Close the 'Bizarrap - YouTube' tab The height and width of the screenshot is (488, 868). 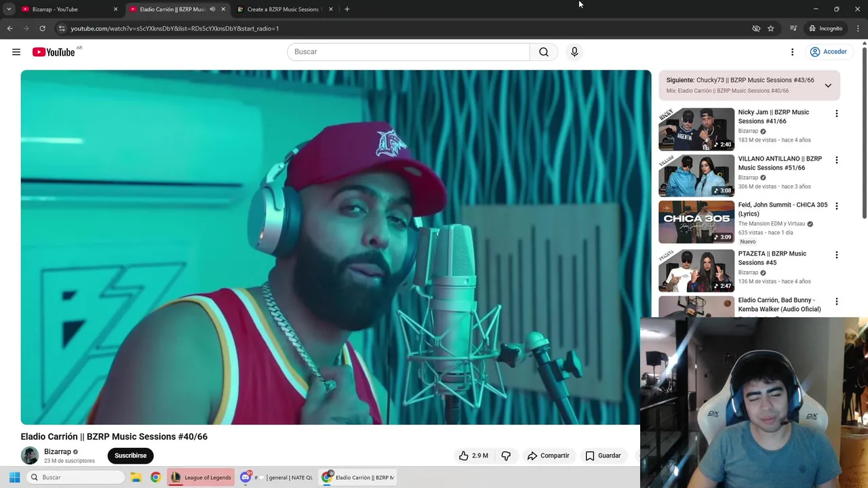(115, 9)
